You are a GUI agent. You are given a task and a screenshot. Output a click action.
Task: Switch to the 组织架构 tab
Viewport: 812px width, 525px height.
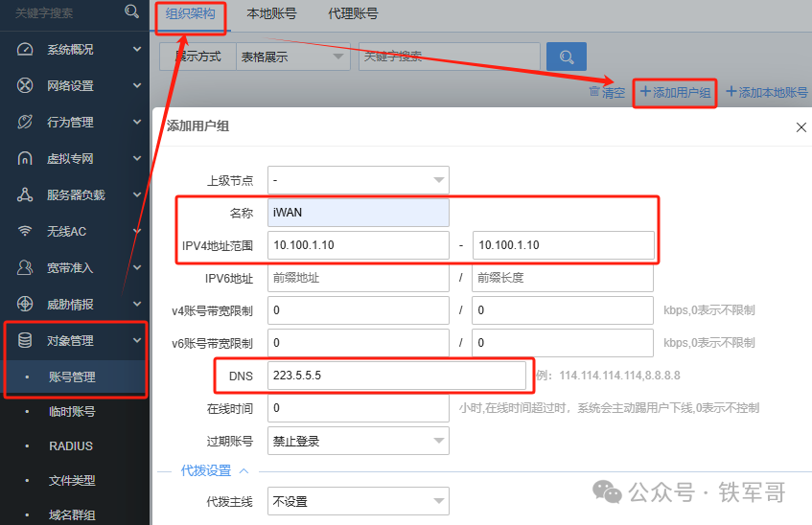pyautogui.click(x=190, y=14)
